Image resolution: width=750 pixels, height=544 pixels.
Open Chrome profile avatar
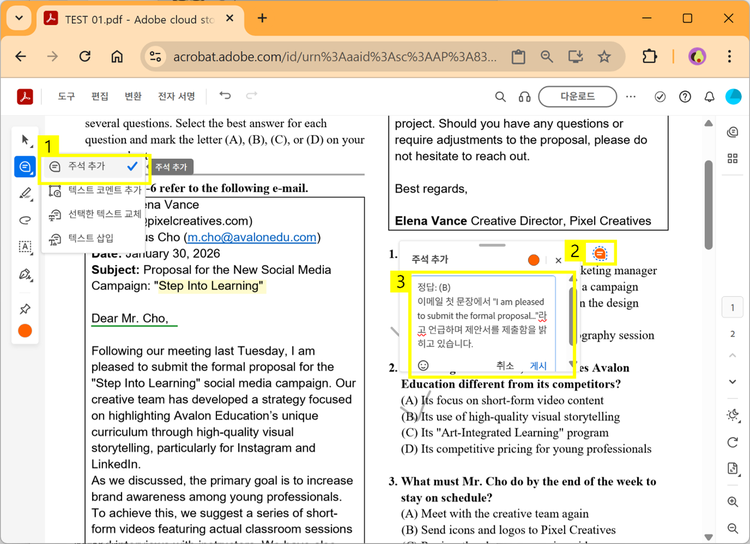click(x=697, y=56)
